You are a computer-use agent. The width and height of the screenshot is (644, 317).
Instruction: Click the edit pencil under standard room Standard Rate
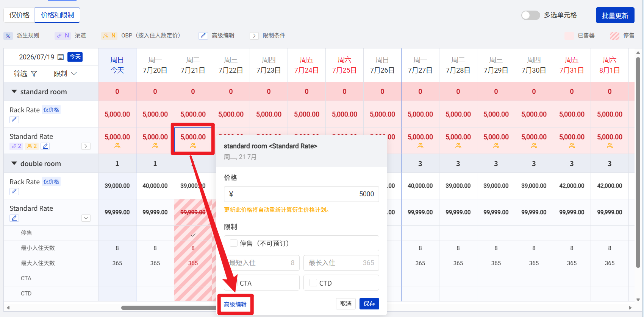45,146
